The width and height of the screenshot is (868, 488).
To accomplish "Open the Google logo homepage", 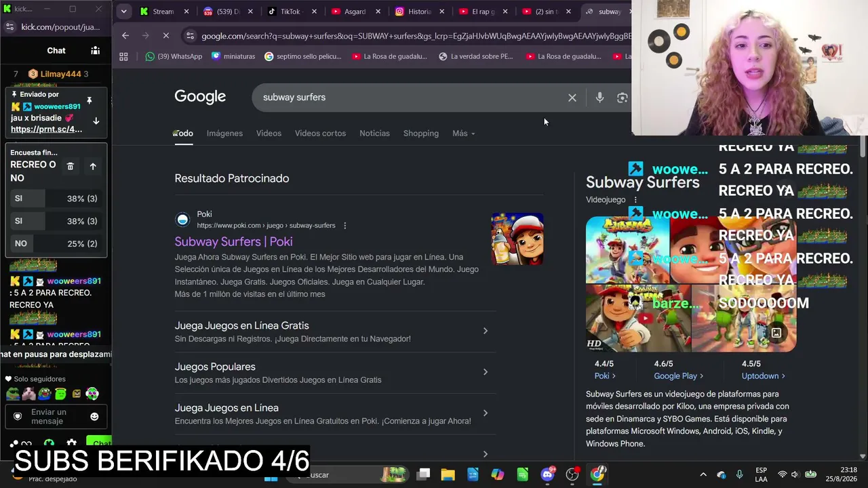I will coord(200,97).
